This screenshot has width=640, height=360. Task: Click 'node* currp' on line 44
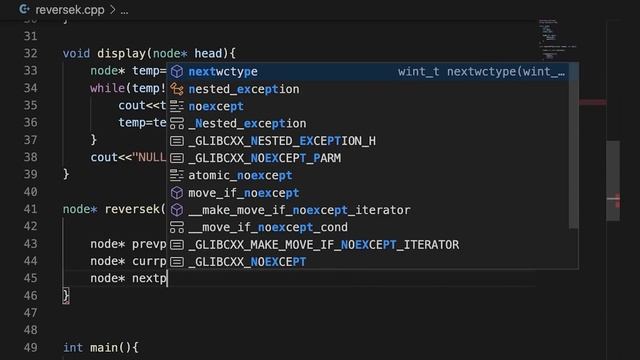tap(129, 261)
